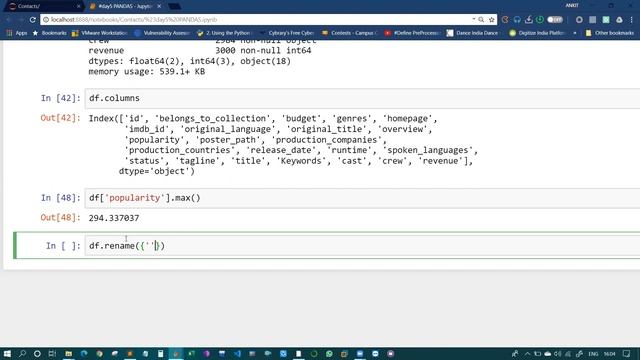
Task: Open Visual Studio Code from the taskbar
Action: (x=237, y=353)
